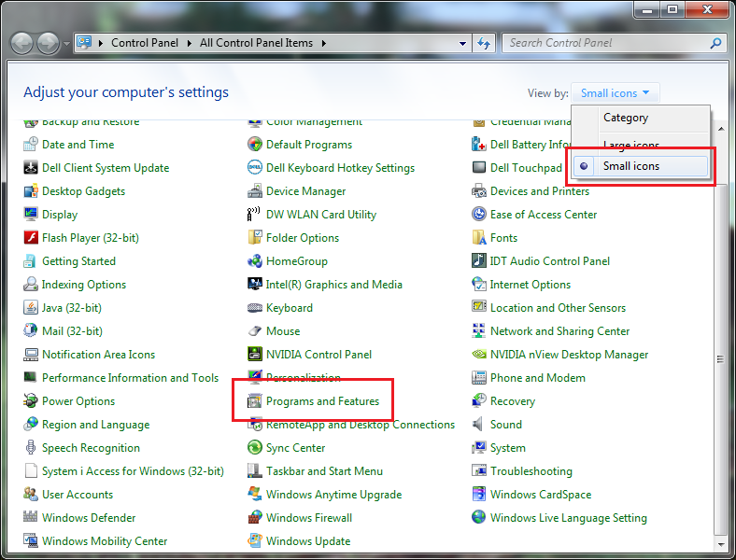Open the Taskbar and Start Menu link
Image resolution: width=736 pixels, height=560 pixels.
(324, 471)
